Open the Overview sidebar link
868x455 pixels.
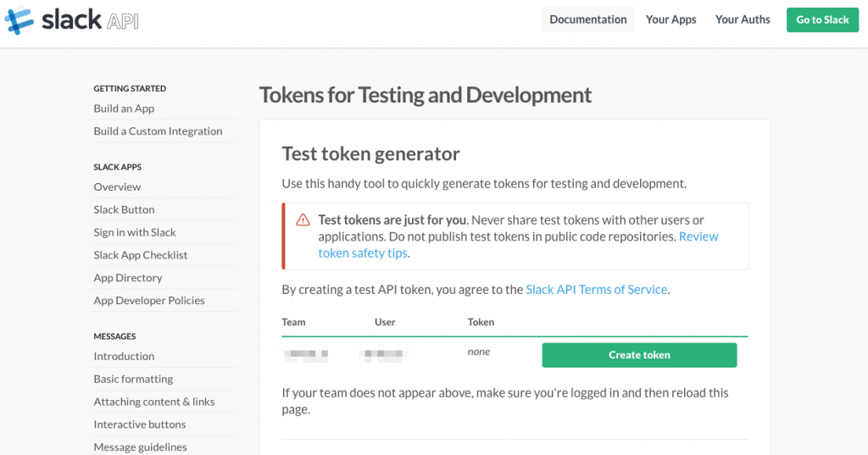pos(117,187)
